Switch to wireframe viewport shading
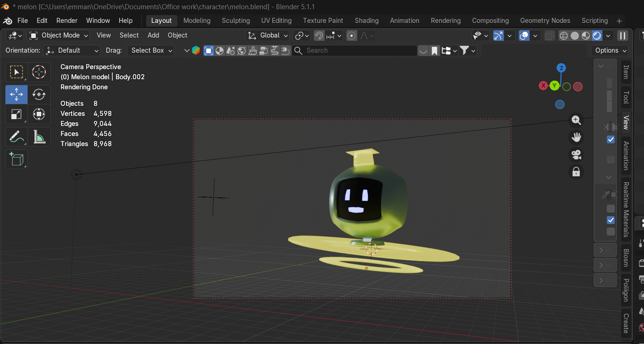This screenshot has height=344, width=644. pyautogui.click(x=564, y=35)
